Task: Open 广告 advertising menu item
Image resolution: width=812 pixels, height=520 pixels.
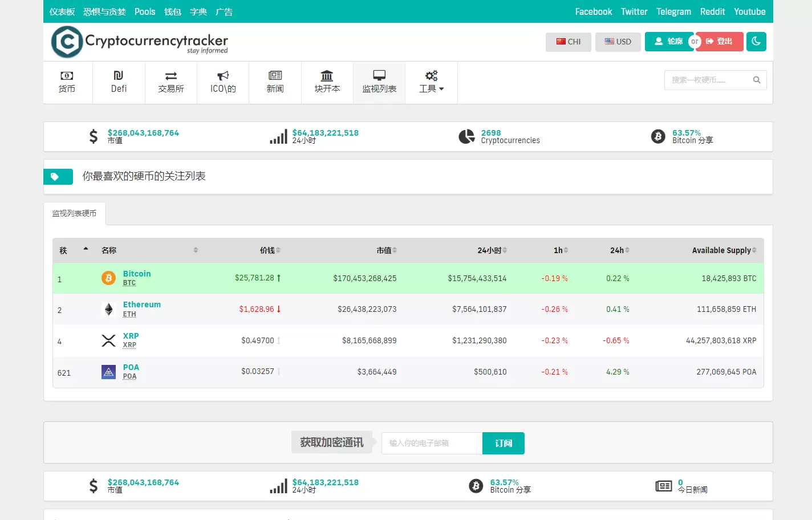Action: tap(224, 11)
